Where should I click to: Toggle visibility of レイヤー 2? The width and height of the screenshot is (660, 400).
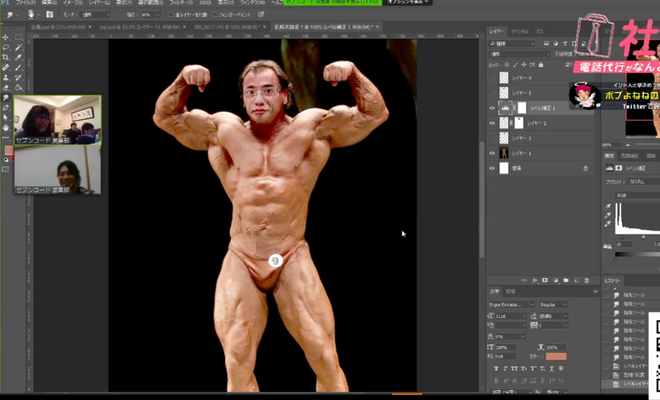pyautogui.click(x=492, y=123)
